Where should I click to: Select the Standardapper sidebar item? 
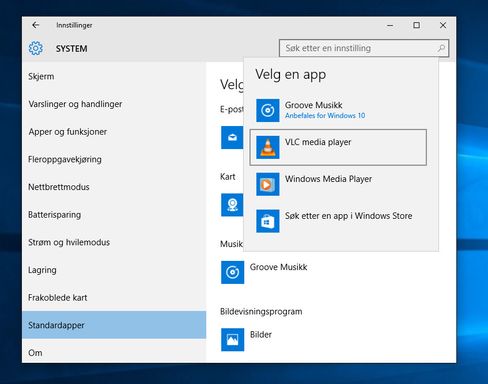(x=114, y=325)
